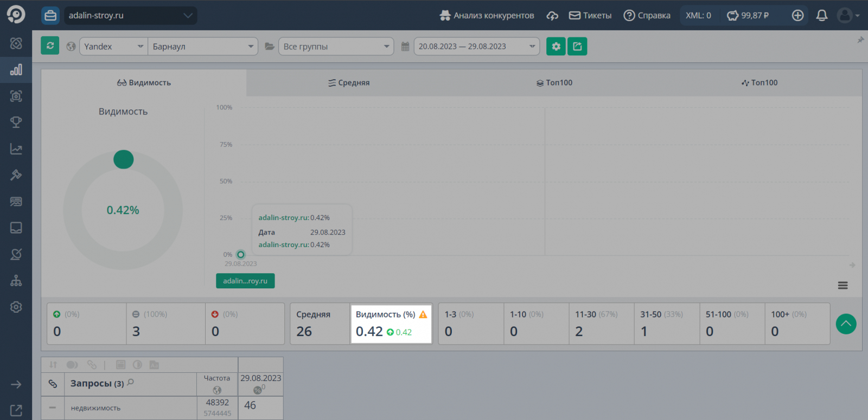Click the plus icon to add funds

[x=797, y=15]
